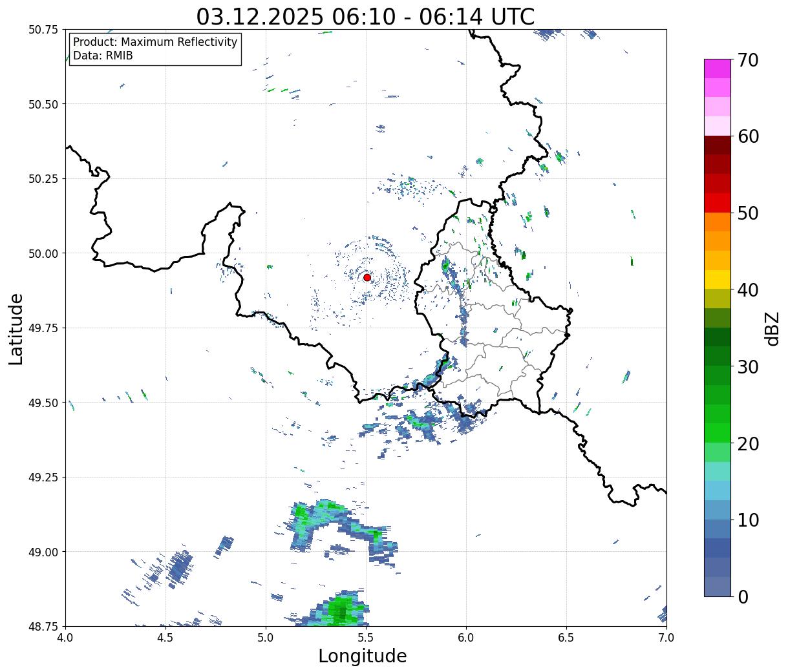This screenshot has height=672, width=788.
Task: Click the 30 tick on colorbar
Action: 748,366
